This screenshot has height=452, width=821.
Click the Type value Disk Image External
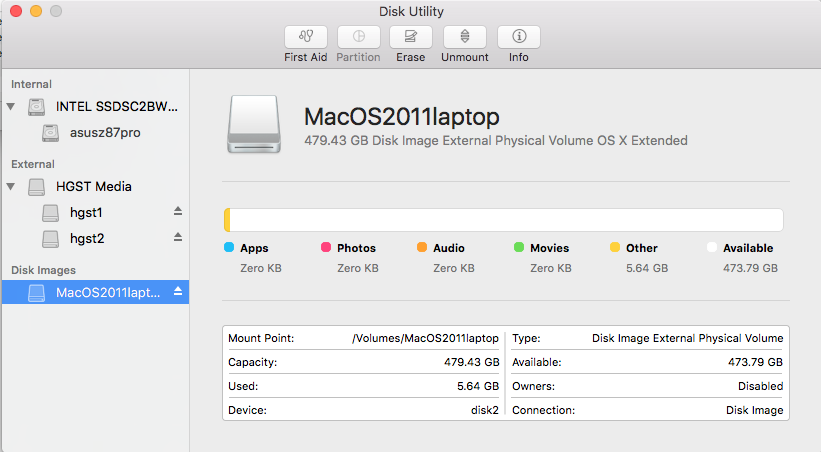pyautogui.click(x=687, y=338)
